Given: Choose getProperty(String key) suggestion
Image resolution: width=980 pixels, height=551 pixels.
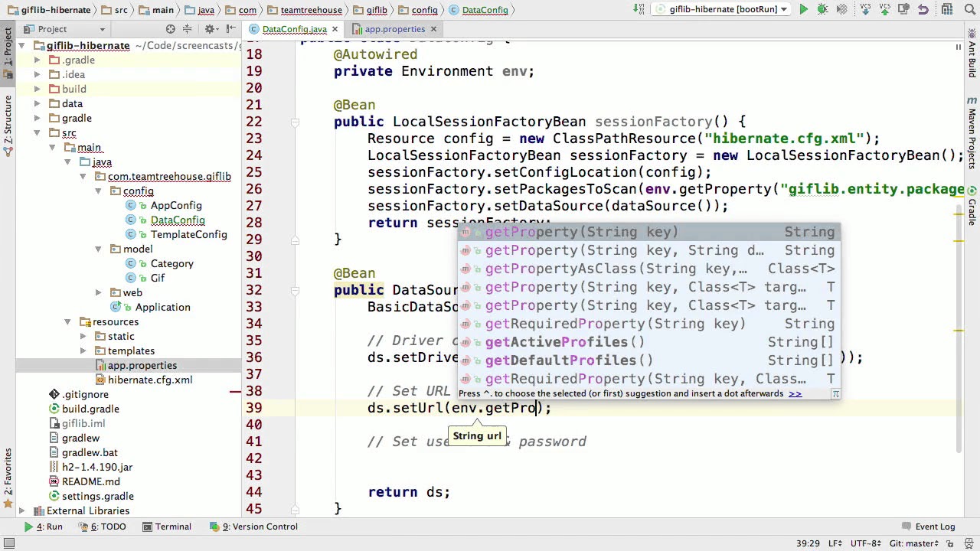Looking at the screenshot, I should pos(649,232).
